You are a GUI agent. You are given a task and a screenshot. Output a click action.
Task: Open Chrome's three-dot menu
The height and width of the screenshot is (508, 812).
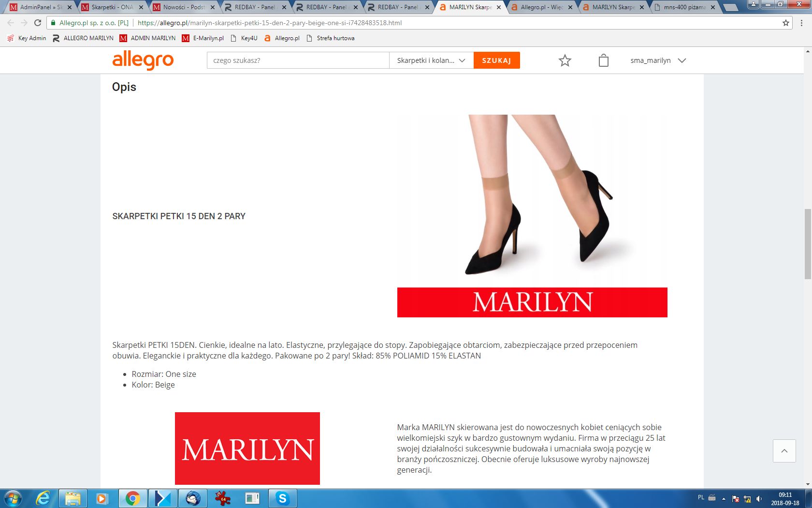802,23
